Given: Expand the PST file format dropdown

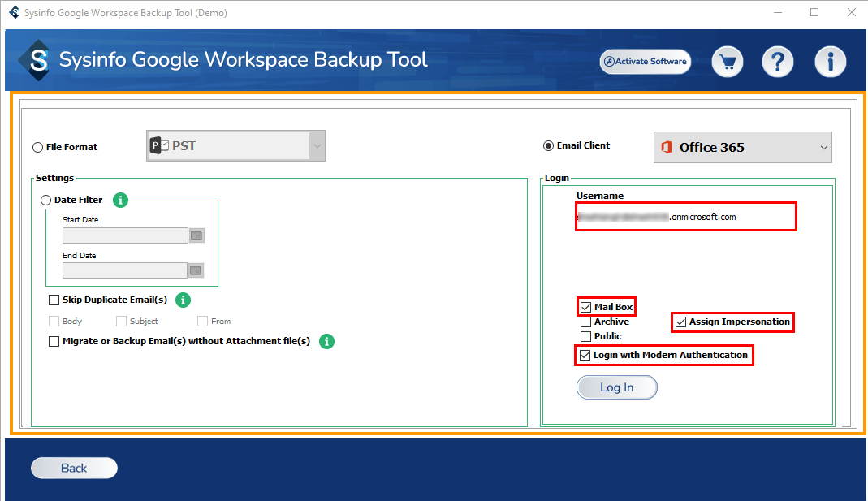Looking at the screenshot, I should pyautogui.click(x=317, y=146).
